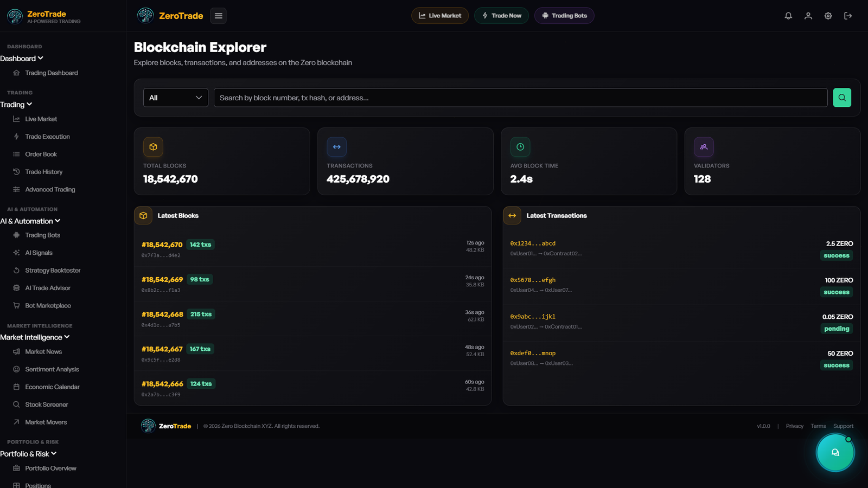The image size is (868, 488).
Task: Open the Support footer link
Action: [843, 426]
